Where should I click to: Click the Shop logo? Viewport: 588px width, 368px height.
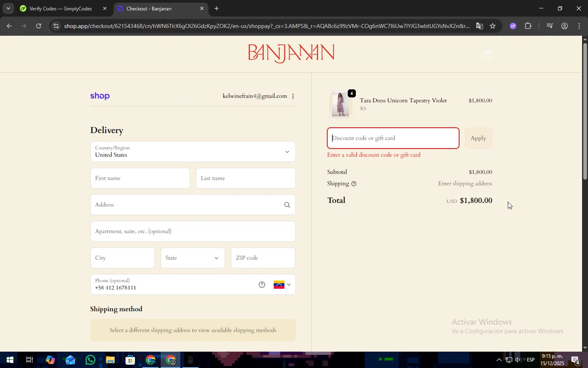(100, 96)
